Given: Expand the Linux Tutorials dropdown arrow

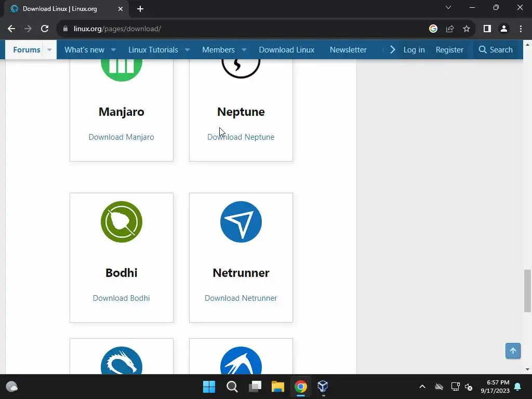Looking at the screenshot, I should coord(187,50).
